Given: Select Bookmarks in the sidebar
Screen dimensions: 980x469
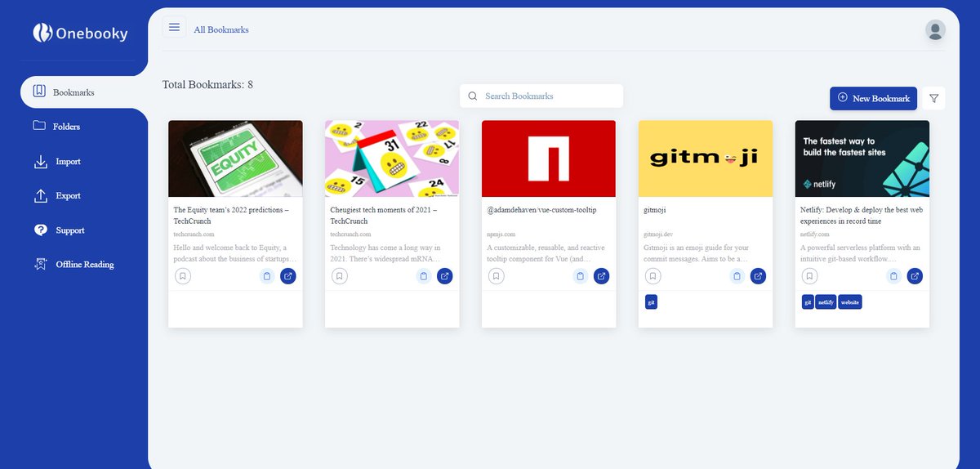Looking at the screenshot, I should pyautogui.click(x=73, y=92).
